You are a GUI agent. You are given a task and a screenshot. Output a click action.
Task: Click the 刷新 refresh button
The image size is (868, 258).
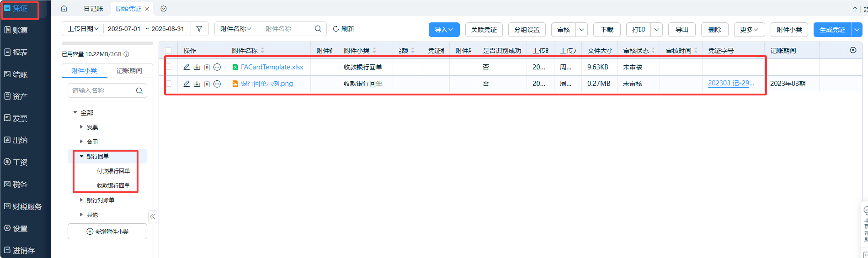344,29
